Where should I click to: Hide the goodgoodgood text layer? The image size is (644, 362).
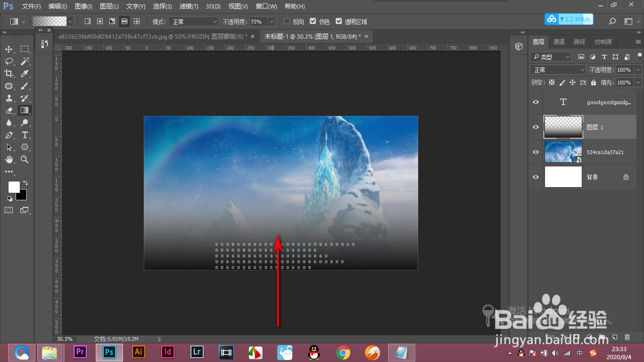coord(536,102)
